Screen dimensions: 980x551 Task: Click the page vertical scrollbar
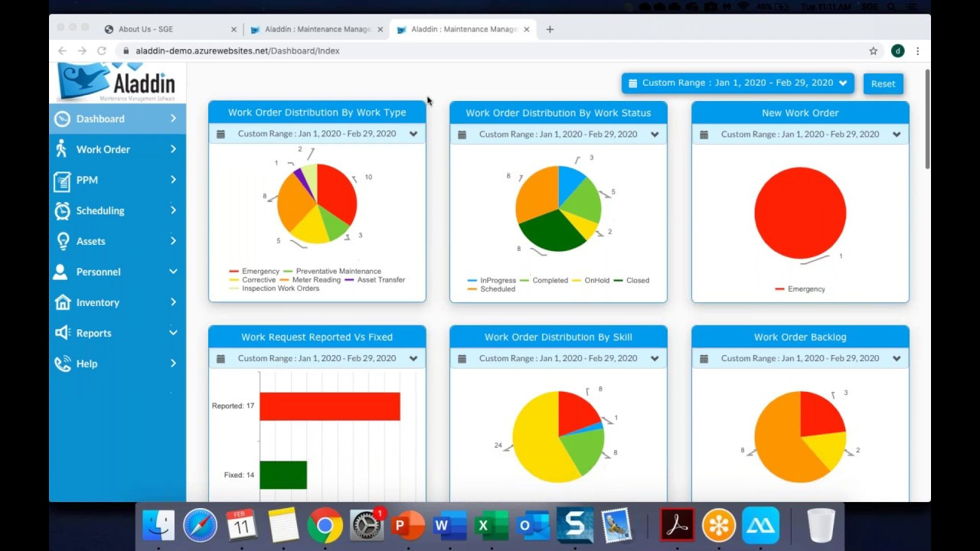(x=927, y=119)
